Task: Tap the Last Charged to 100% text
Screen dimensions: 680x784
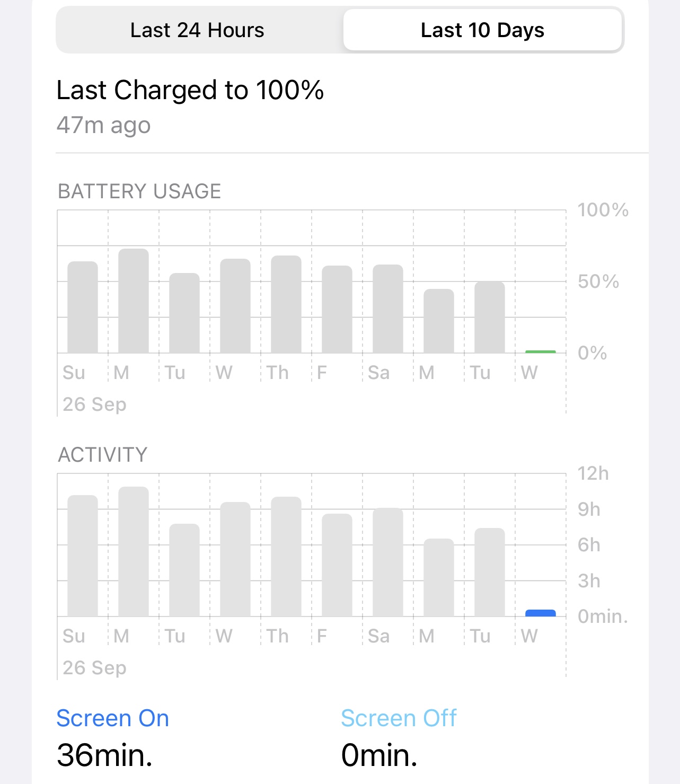Action: [x=190, y=90]
